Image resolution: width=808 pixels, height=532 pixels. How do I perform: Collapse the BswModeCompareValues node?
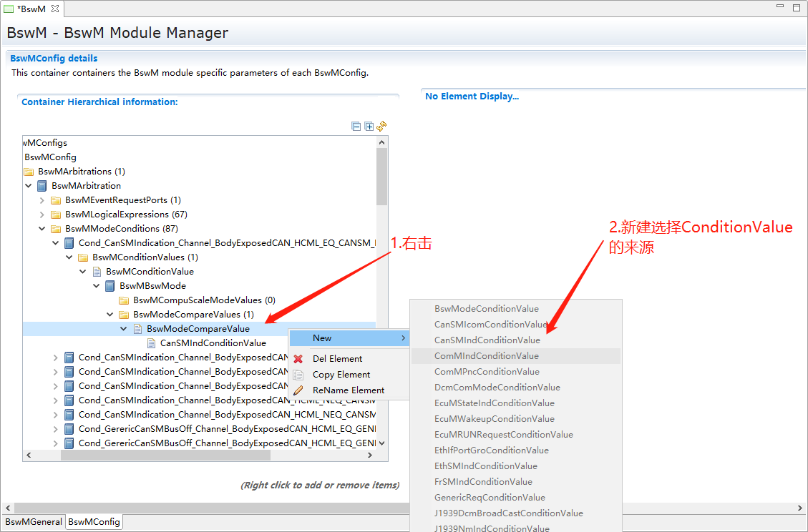[x=110, y=315]
